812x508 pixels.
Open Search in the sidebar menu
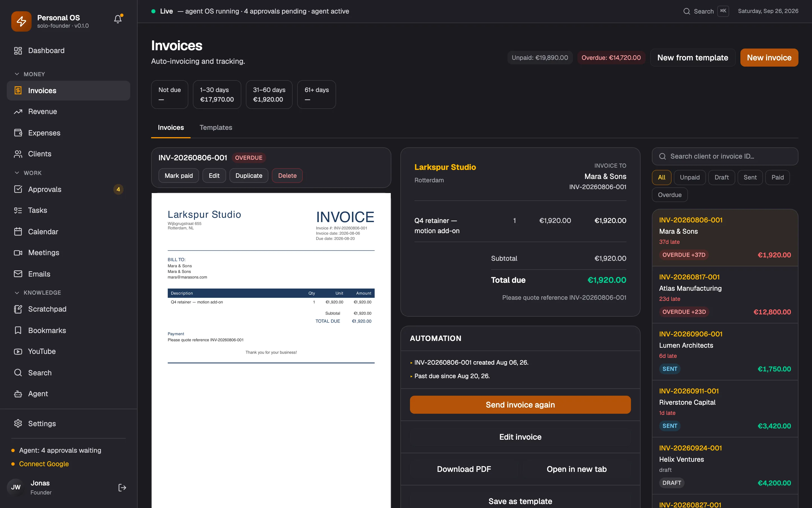(x=69, y=373)
